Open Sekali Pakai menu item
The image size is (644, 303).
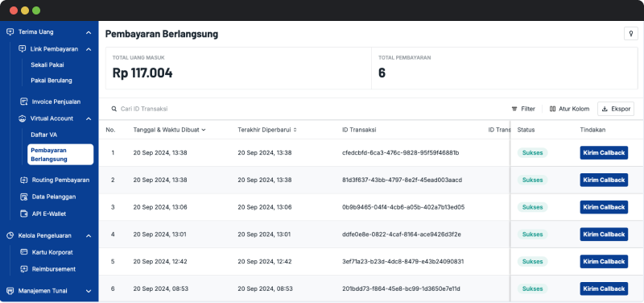pos(47,65)
